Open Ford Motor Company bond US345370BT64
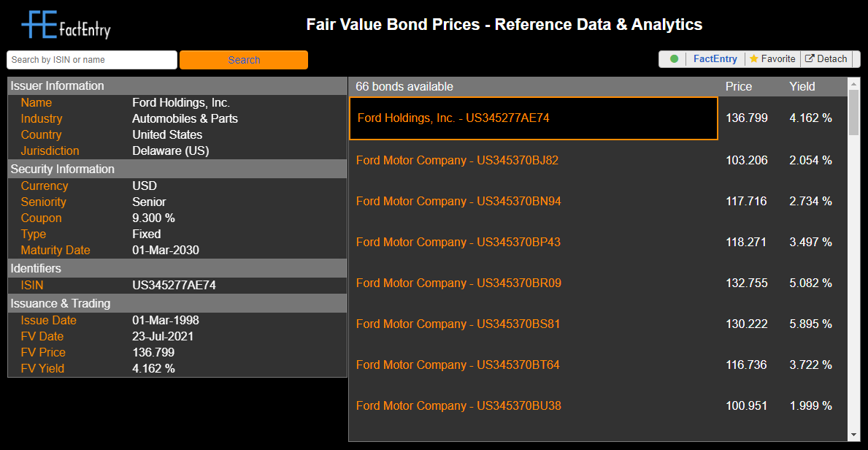This screenshot has height=450, width=868. (x=458, y=365)
